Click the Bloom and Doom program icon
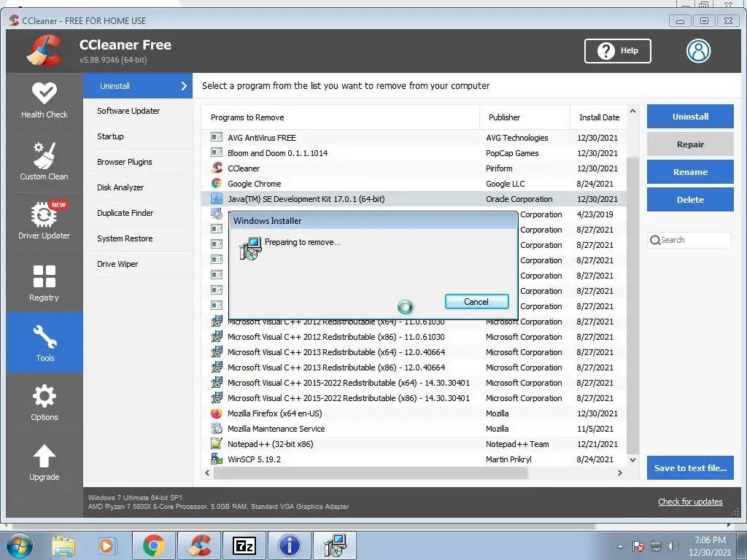 [216, 152]
